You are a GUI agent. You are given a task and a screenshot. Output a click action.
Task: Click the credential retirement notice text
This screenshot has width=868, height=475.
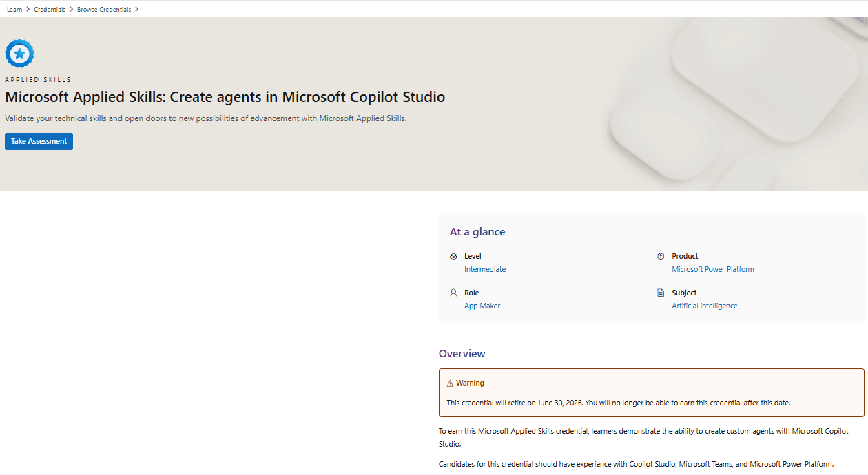pyautogui.click(x=619, y=403)
